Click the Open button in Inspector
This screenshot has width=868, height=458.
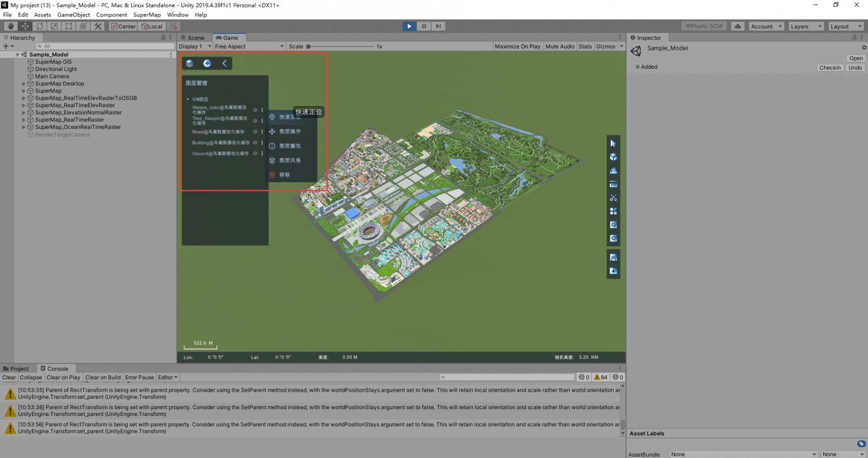tap(856, 58)
